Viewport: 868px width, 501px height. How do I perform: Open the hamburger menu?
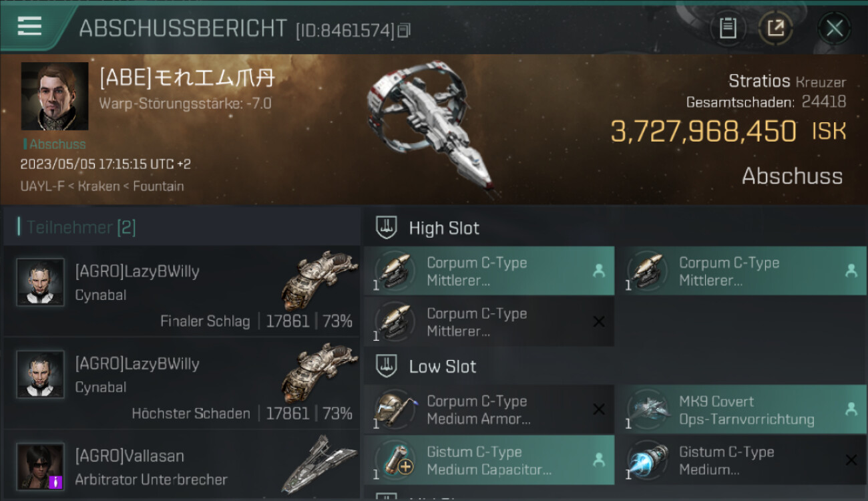29,26
